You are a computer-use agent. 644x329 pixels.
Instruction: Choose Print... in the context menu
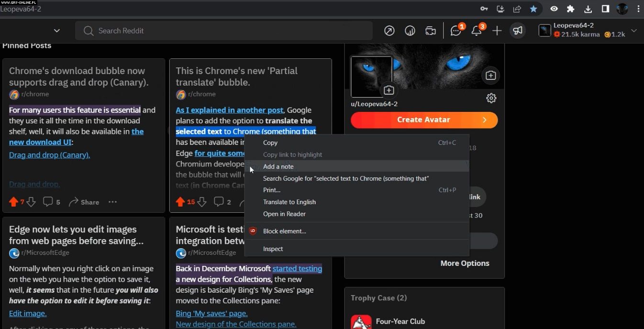(x=357, y=190)
